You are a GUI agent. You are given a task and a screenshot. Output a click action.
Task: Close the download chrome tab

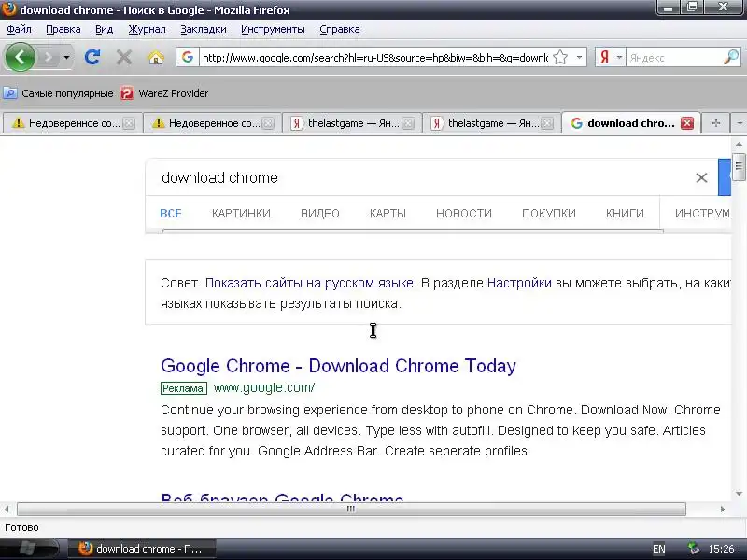click(687, 123)
